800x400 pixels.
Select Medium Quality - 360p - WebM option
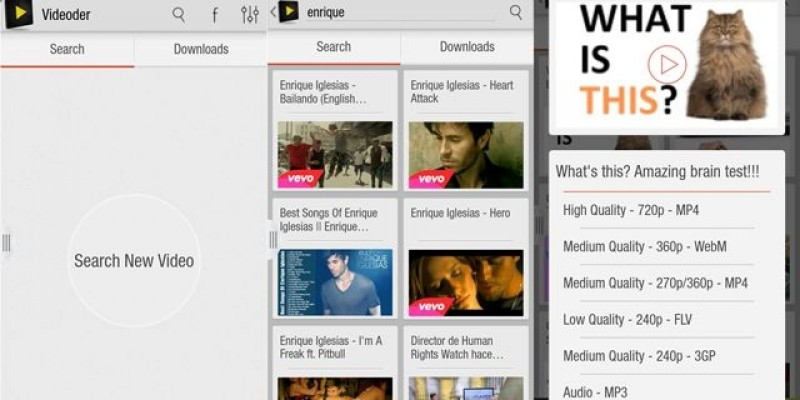[644, 247]
